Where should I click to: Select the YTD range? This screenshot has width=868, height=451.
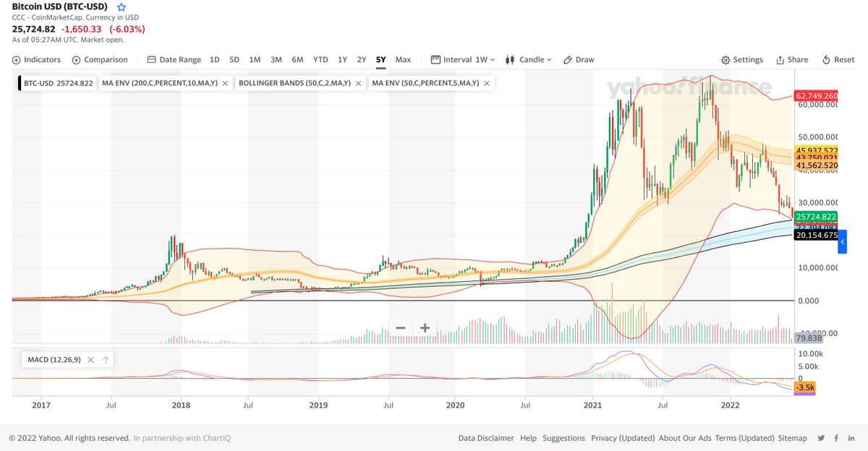tap(320, 60)
